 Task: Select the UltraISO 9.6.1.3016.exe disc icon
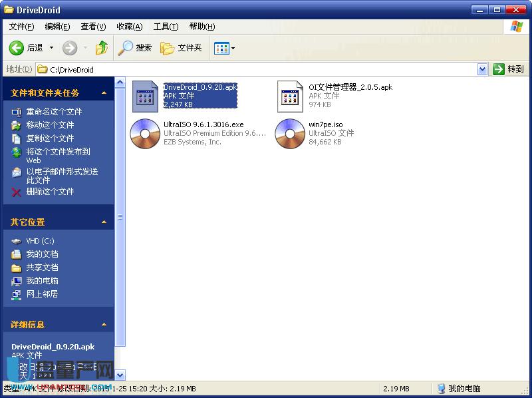coord(144,133)
